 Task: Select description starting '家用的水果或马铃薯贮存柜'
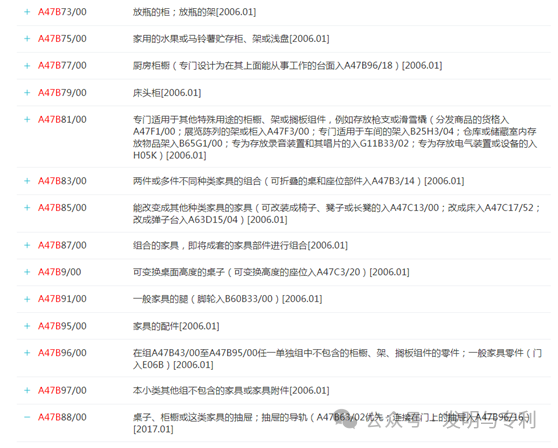click(231, 39)
